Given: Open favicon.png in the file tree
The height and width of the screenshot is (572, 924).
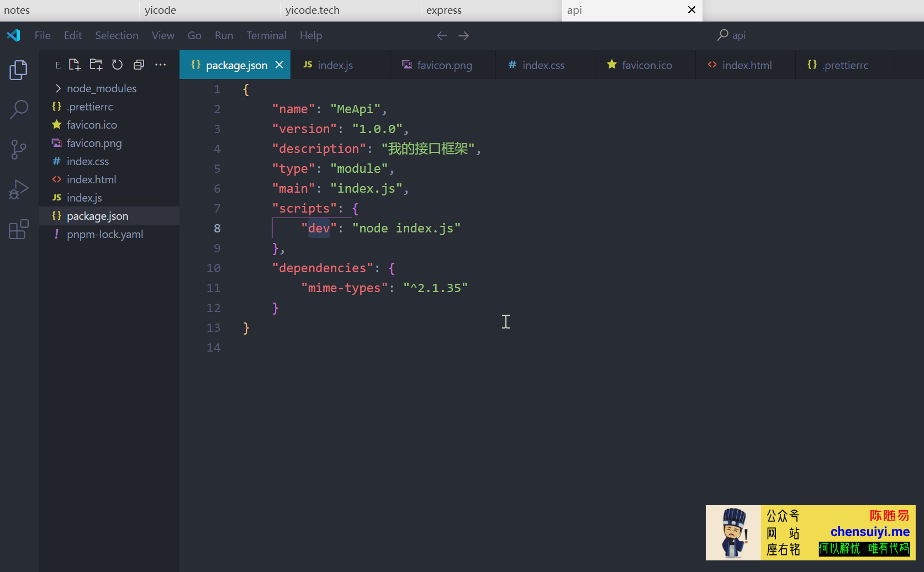Looking at the screenshot, I should [109, 143].
